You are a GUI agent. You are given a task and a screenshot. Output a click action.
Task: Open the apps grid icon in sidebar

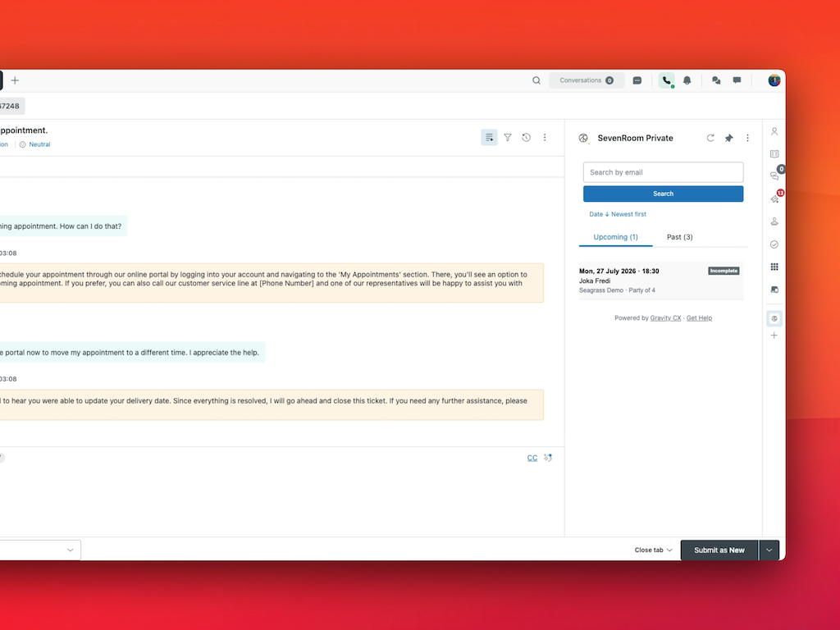tap(774, 267)
